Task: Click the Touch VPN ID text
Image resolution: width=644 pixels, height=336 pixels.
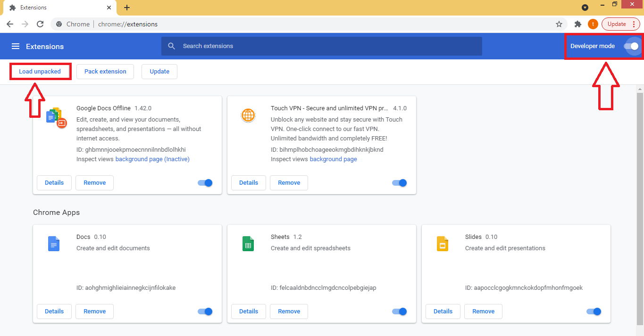Action: 327,150
